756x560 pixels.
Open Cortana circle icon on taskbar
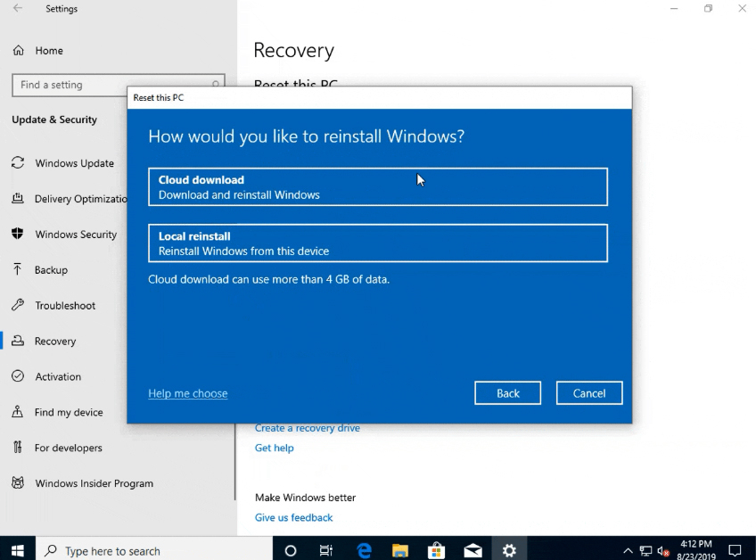click(291, 550)
